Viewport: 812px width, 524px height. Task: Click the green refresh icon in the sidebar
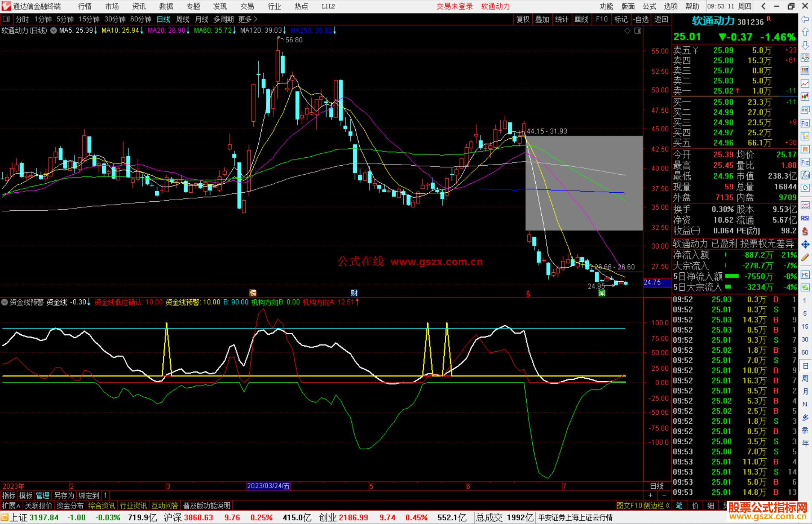pyautogui.click(x=805, y=288)
